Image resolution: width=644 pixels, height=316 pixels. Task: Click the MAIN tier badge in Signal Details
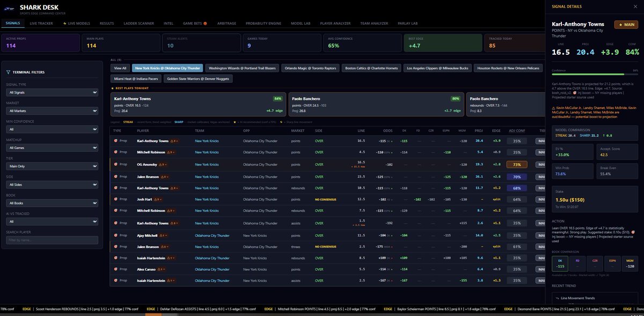(x=626, y=25)
